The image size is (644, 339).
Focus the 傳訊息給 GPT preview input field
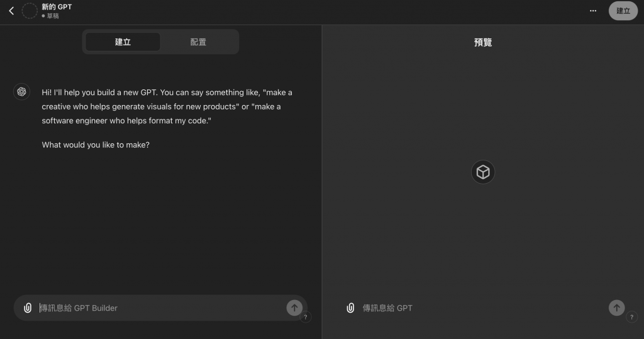coord(482,308)
